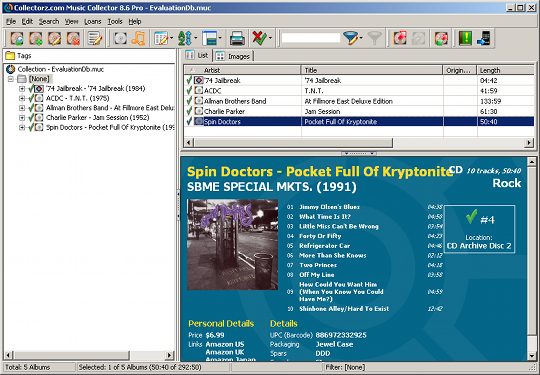The width and height of the screenshot is (540, 375).
Task: Open the Search menu
Action: (x=49, y=21)
